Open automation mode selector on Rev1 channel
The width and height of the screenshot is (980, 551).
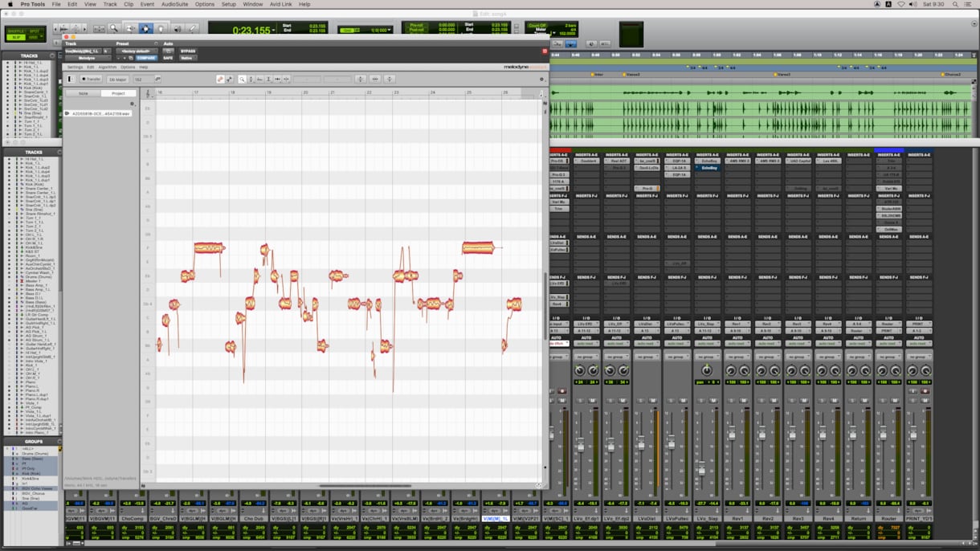[x=737, y=343]
